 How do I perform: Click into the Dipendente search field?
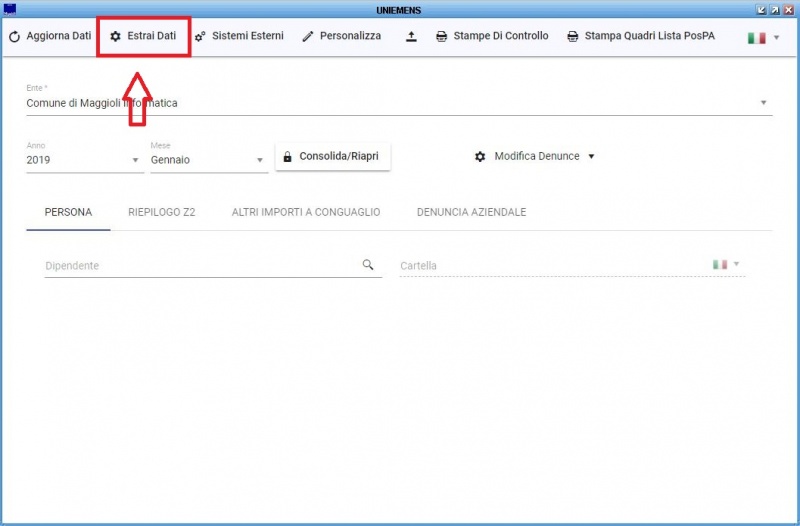click(200, 266)
